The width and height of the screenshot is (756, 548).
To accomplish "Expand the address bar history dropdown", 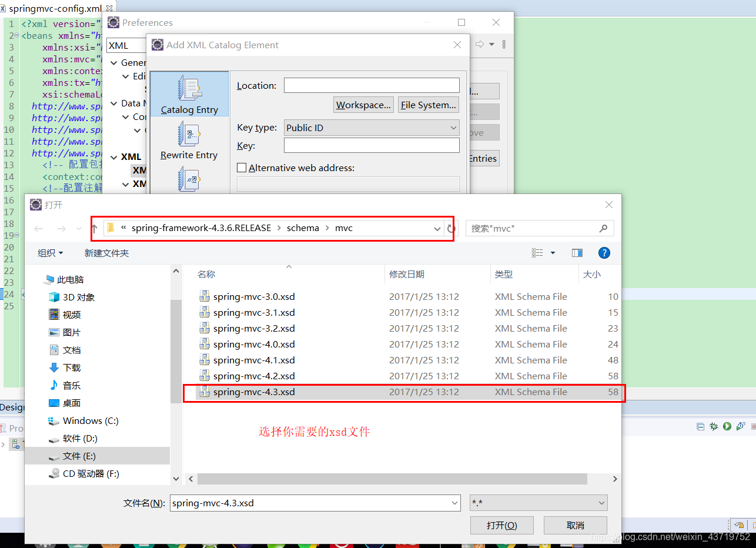I will pos(437,229).
